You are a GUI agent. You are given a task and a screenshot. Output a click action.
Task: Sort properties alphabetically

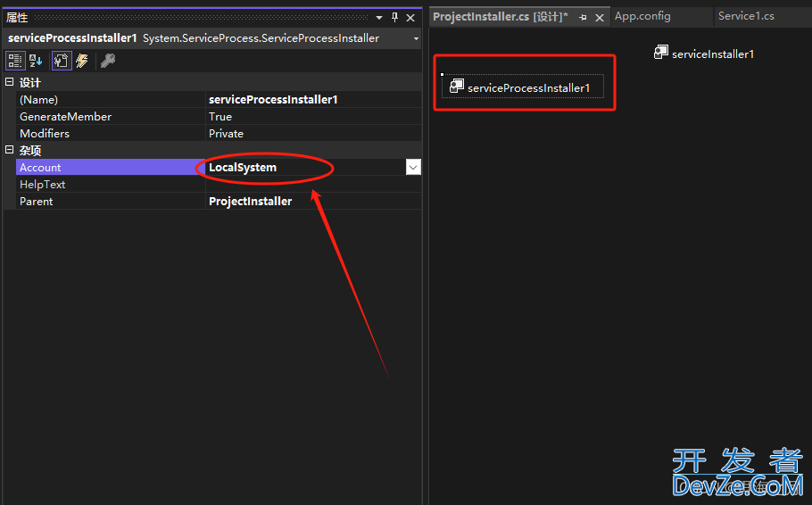pyautogui.click(x=36, y=62)
